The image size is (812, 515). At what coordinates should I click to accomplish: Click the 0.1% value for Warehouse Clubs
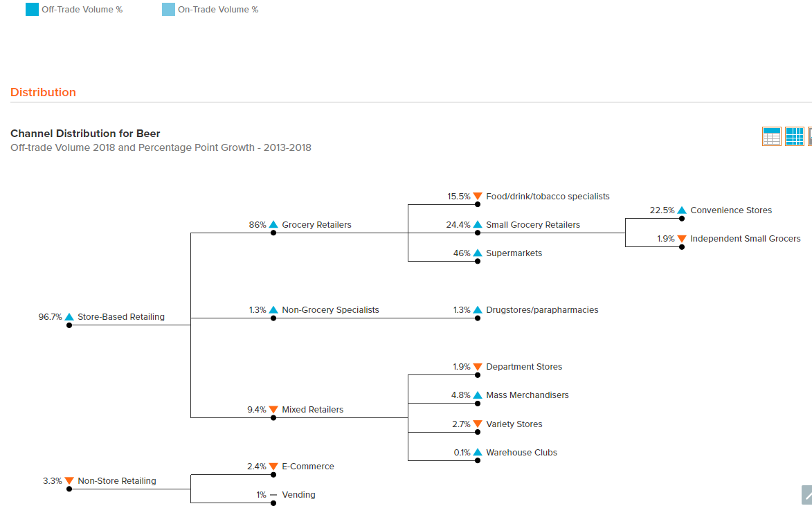pos(462,453)
